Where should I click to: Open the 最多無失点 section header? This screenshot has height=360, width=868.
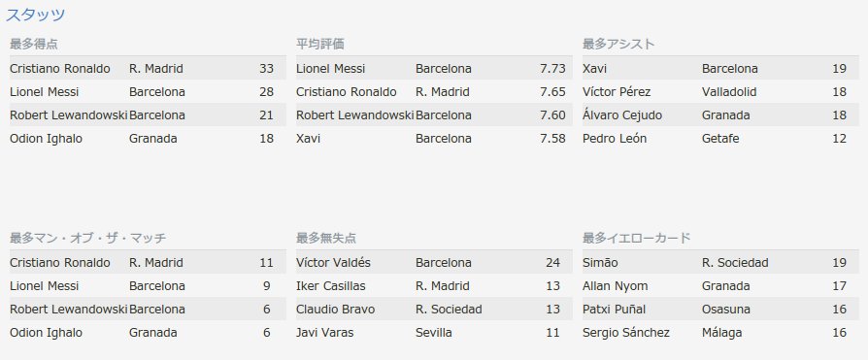(x=326, y=239)
